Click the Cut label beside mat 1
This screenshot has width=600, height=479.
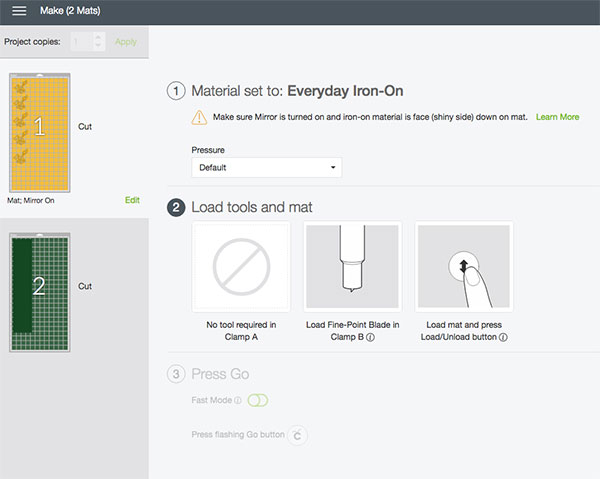tap(85, 127)
